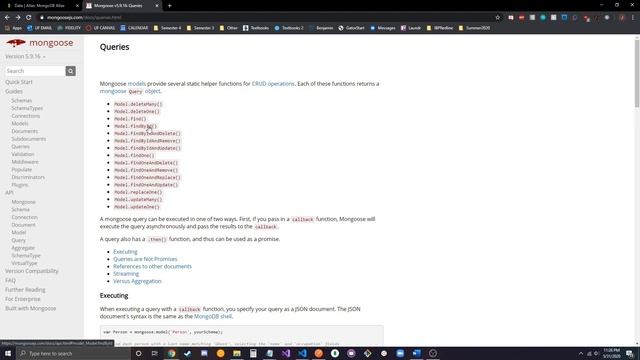This screenshot has height=360, width=640.
Task: Open Task View in taskbar
Action: click(x=155, y=353)
